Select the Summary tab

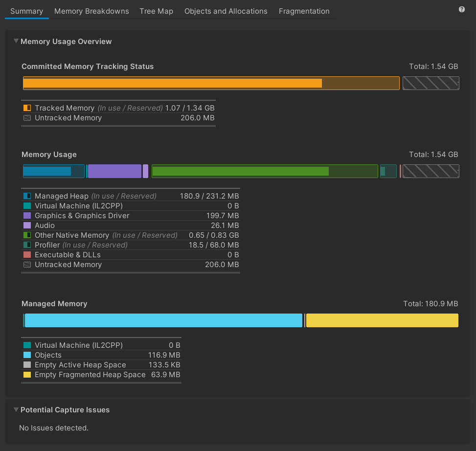[x=26, y=11]
